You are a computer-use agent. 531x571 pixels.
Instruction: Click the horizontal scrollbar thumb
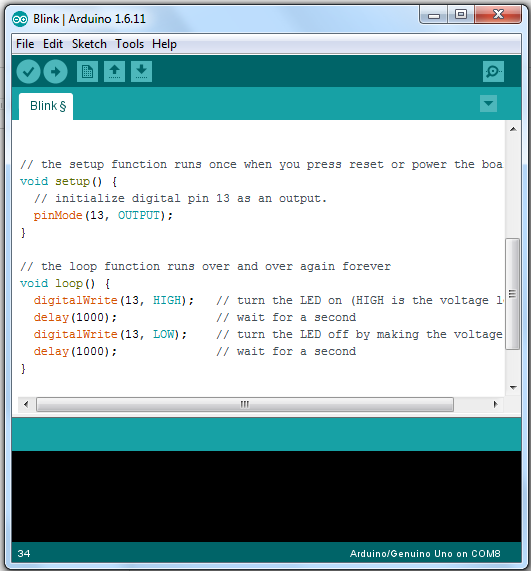[245, 404]
